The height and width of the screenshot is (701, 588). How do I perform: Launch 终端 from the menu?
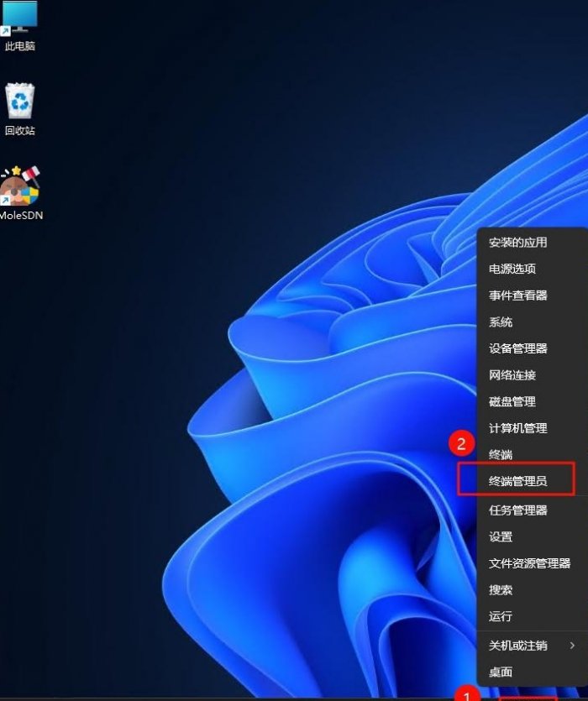pos(501,455)
